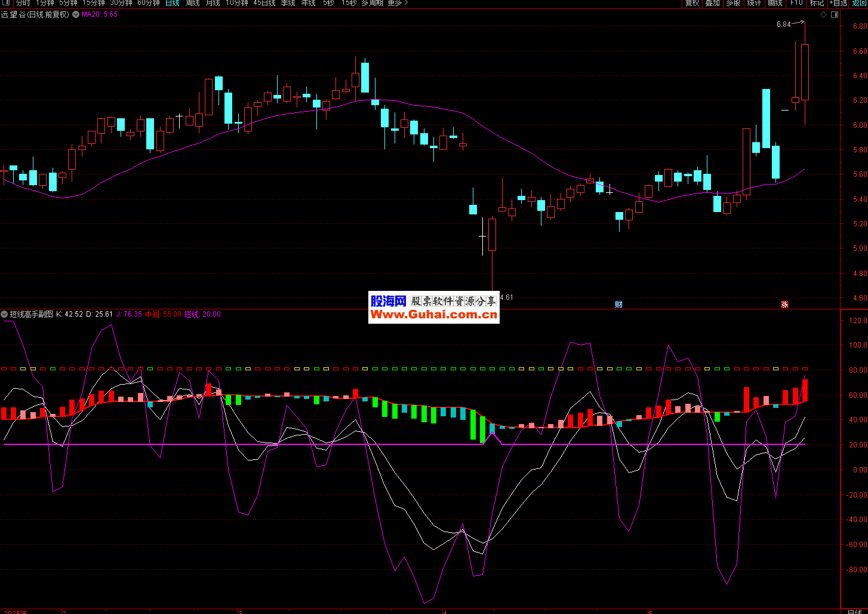Click the 财 marker on the chart
The height and width of the screenshot is (614, 868).
tap(618, 305)
